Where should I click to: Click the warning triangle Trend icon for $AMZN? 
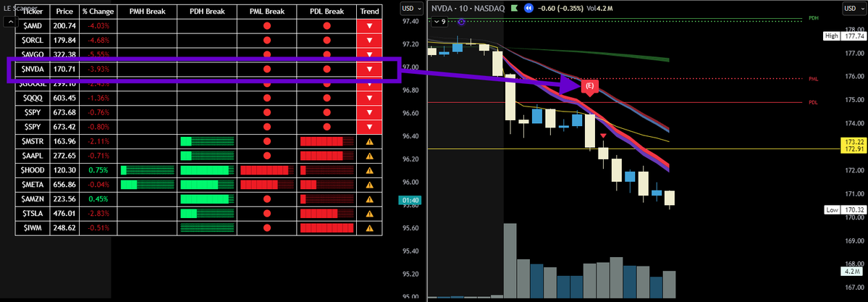tap(369, 199)
